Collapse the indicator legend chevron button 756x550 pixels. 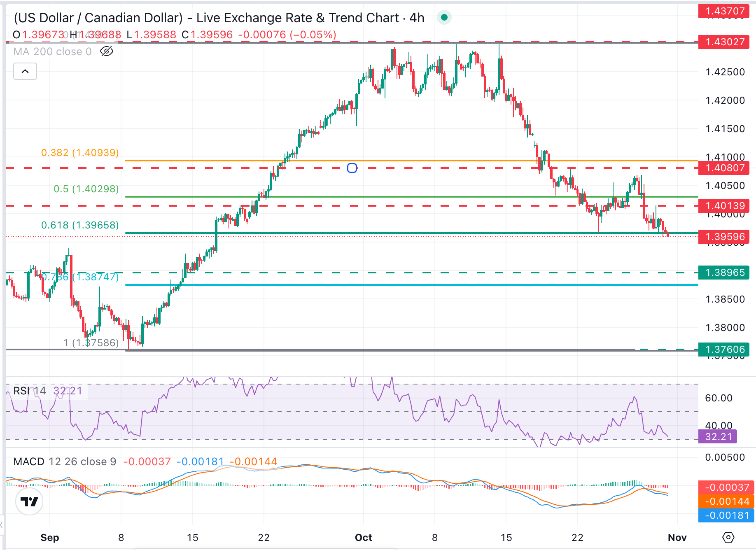point(25,71)
